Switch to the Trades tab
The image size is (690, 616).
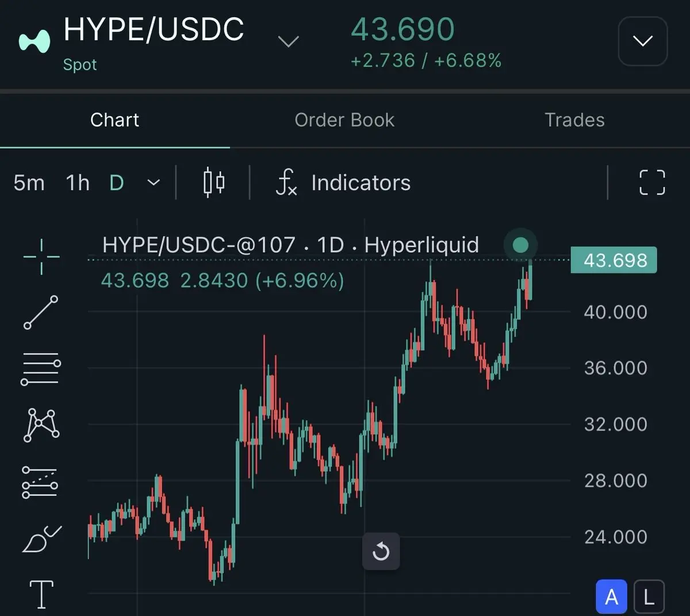click(574, 120)
